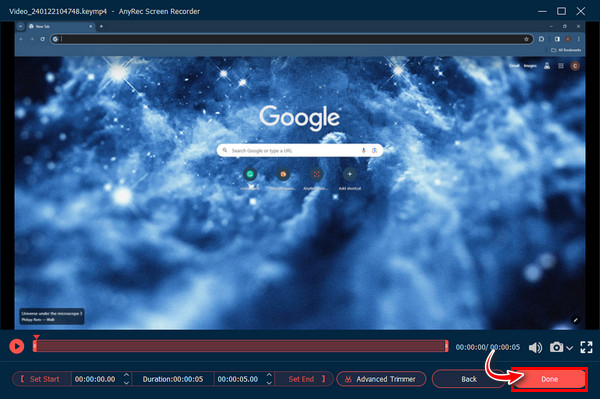The image size is (600, 399).
Task: Select the right trim end handle
Action: coord(446,346)
